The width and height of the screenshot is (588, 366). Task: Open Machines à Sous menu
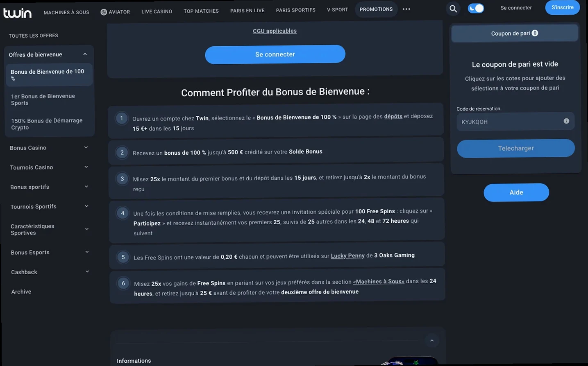coord(66,12)
